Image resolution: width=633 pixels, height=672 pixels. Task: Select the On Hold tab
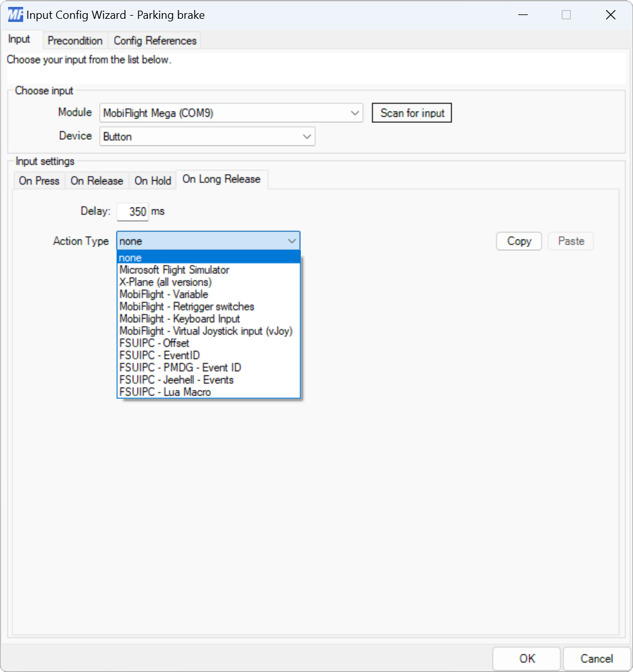pyautogui.click(x=152, y=181)
